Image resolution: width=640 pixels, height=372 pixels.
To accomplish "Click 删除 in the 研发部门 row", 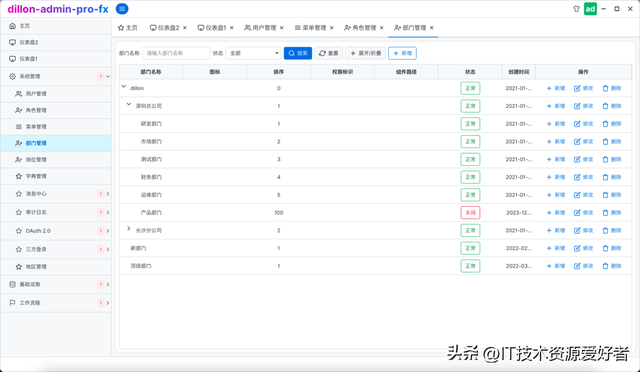I will click(611, 124).
